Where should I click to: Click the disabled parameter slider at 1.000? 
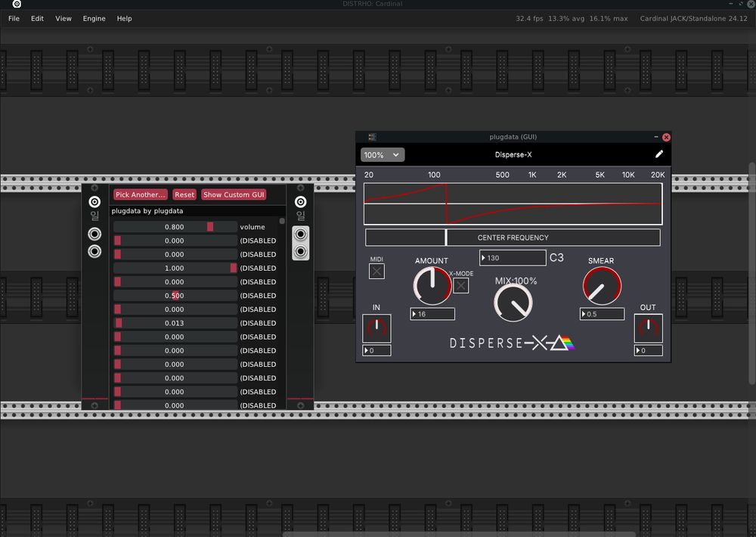[175, 268]
